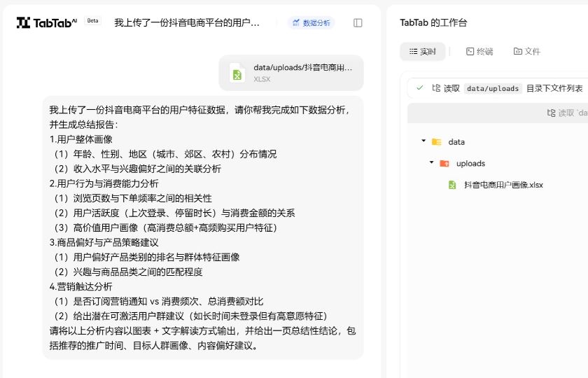Screen dimensions: 588x378
Task: Select the data folder name
Action: coord(456,142)
